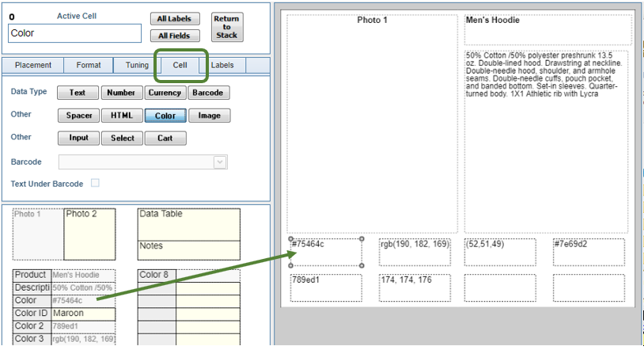Select the HTML cell type
This screenshot has height=350, width=644.
(122, 116)
